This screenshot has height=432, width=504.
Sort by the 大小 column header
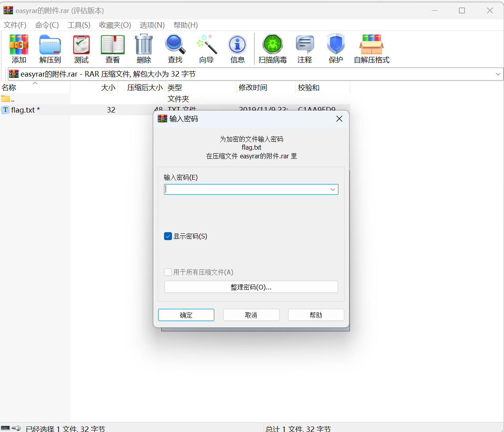coord(94,88)
